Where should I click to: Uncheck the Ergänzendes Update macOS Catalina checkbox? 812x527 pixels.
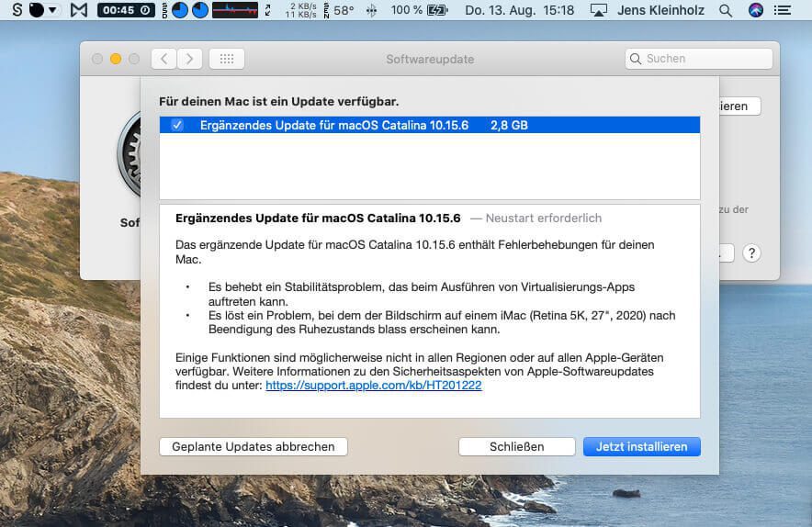coord(177,125)
